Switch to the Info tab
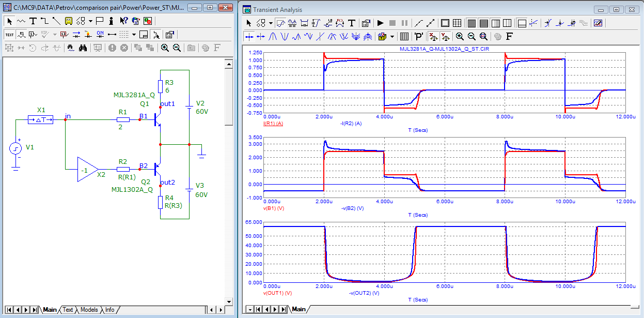This screenshot has height=318, width=644. (109, 310)
